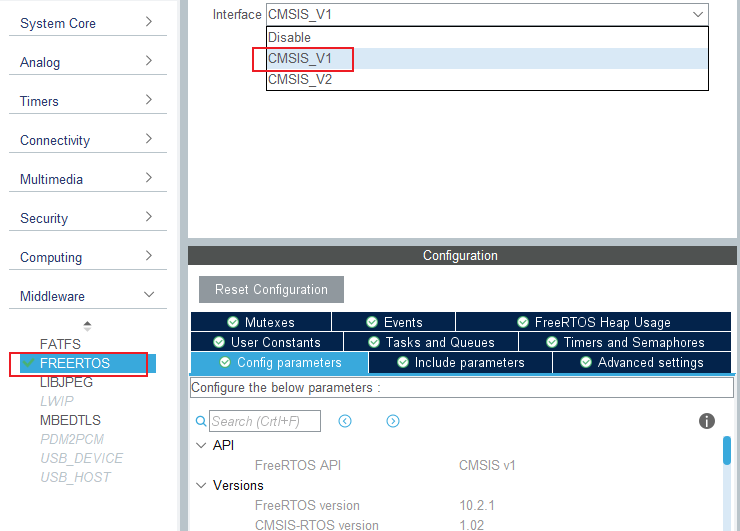
Task: Expand the Timers category
Action: point(88,101)
